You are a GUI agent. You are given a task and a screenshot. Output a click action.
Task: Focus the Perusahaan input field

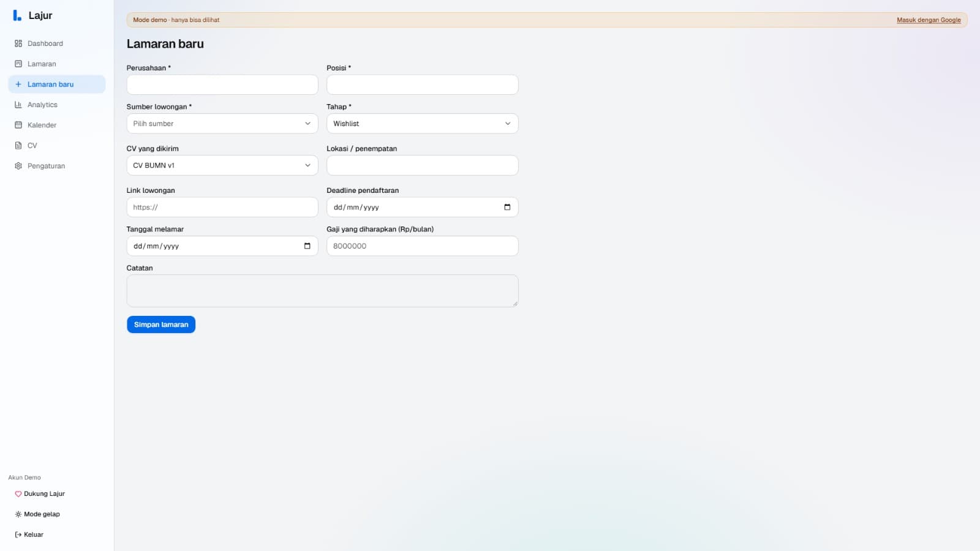[222, 84]
